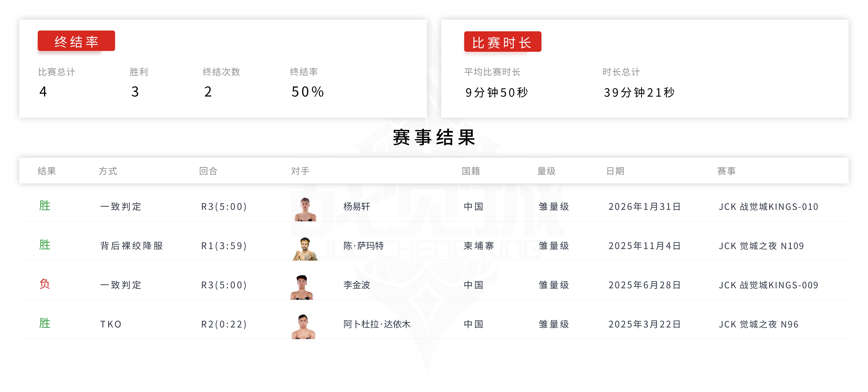The height and width of the screenshot is (392, 868).
Task: Open event JCK 觉城之夜 N109
Action: (x=761, y=246)
